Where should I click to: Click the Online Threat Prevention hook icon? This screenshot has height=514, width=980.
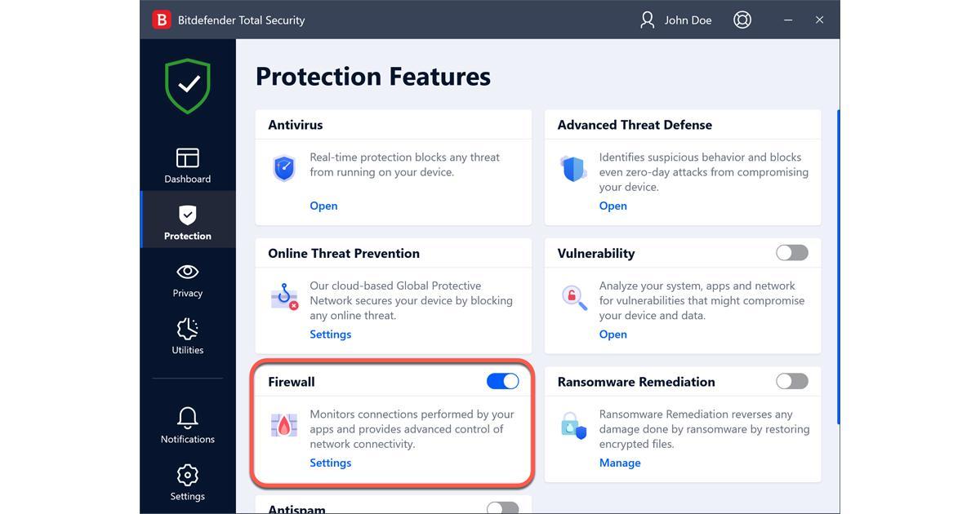[x=285, y=296]
